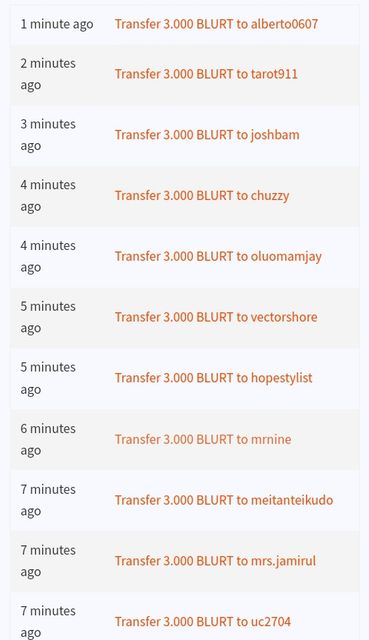Select the '2 minutes ago' timestamp
369x640 pixels.
pyautogui.click(x=48, y=74)
